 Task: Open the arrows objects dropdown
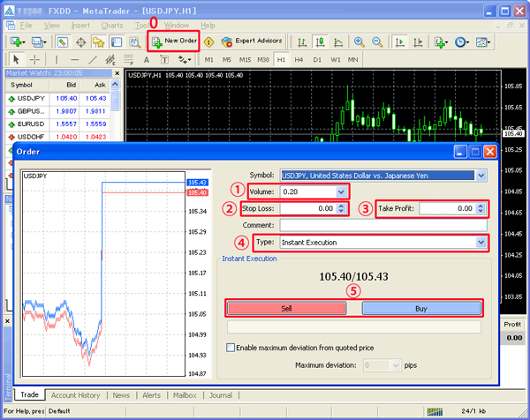[185, 60]
